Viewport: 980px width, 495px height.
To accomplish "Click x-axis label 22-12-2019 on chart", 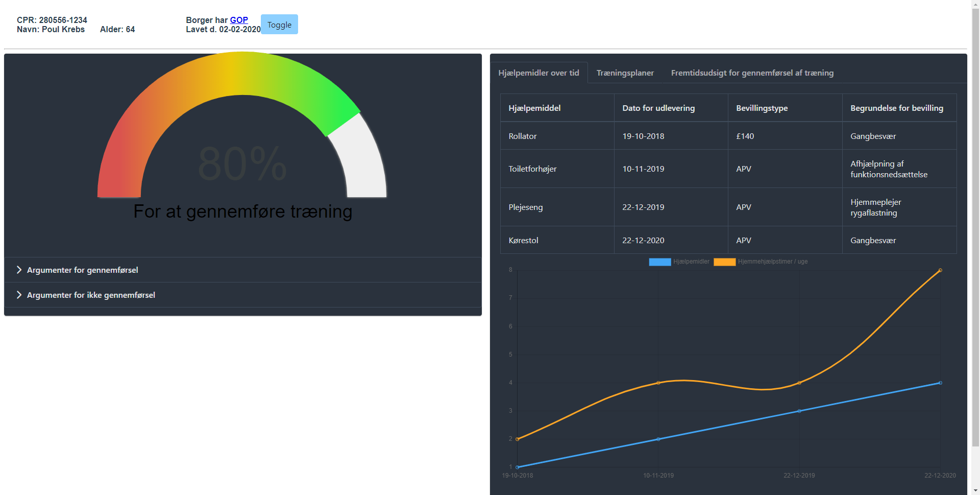I will point(799,476).
